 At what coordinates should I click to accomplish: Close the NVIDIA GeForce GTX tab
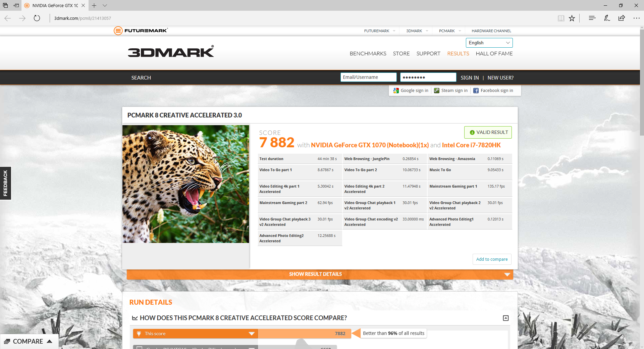(83, 5)
